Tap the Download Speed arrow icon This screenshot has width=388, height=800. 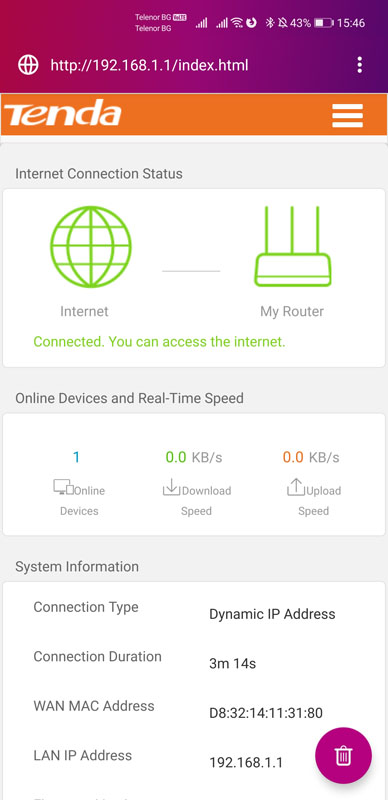pyautogui.click(x=171, y=487)
